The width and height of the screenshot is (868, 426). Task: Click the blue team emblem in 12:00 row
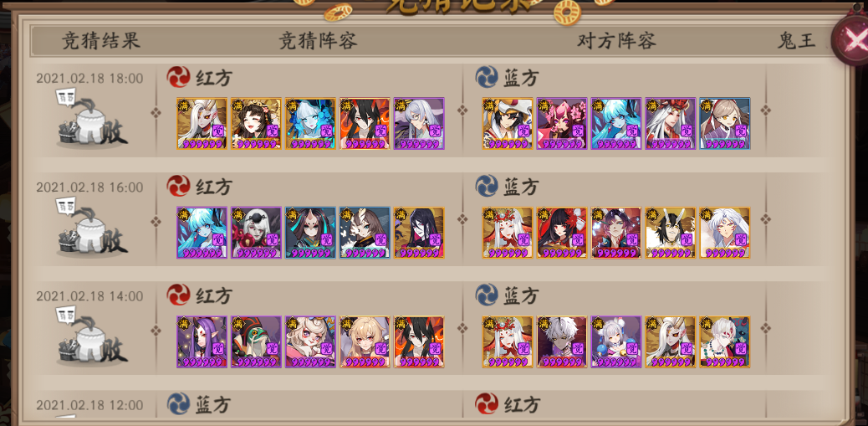(x=178, y=404)
